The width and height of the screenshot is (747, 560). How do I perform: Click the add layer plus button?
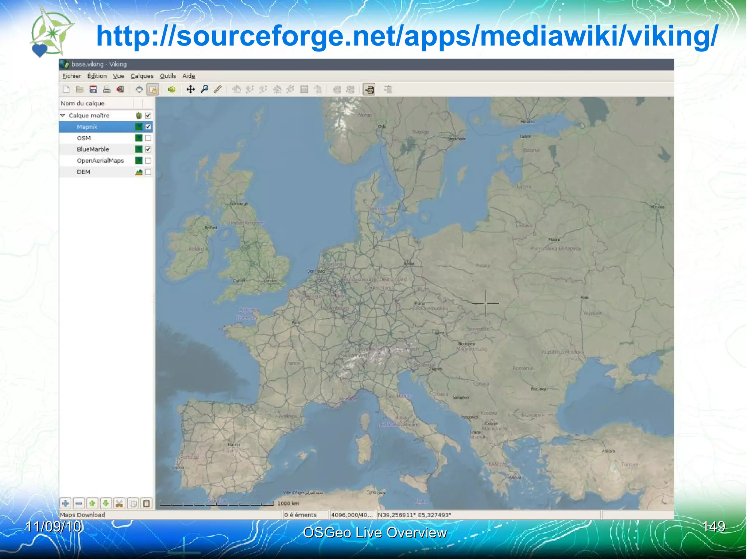tap(66, 503)
